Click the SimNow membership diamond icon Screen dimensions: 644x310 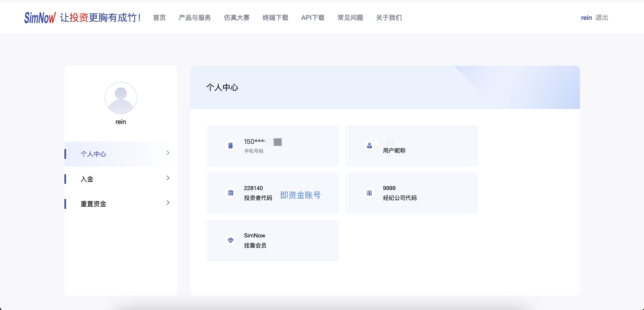pos(230,240)
